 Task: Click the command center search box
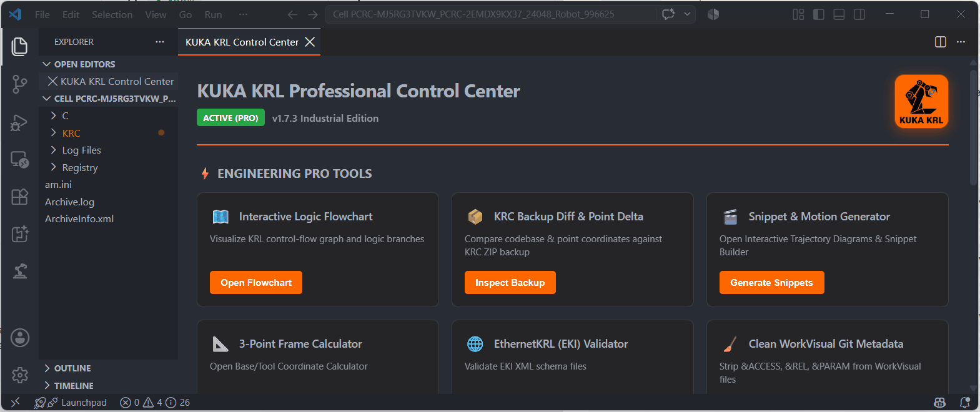[490, 14]
